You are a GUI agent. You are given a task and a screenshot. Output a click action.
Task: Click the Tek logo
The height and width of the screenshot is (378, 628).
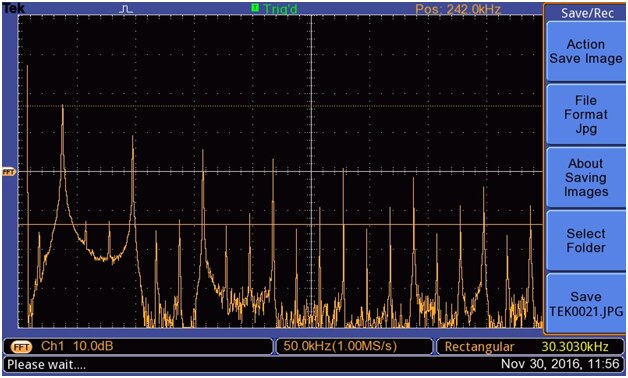click(x=14, y=8)
